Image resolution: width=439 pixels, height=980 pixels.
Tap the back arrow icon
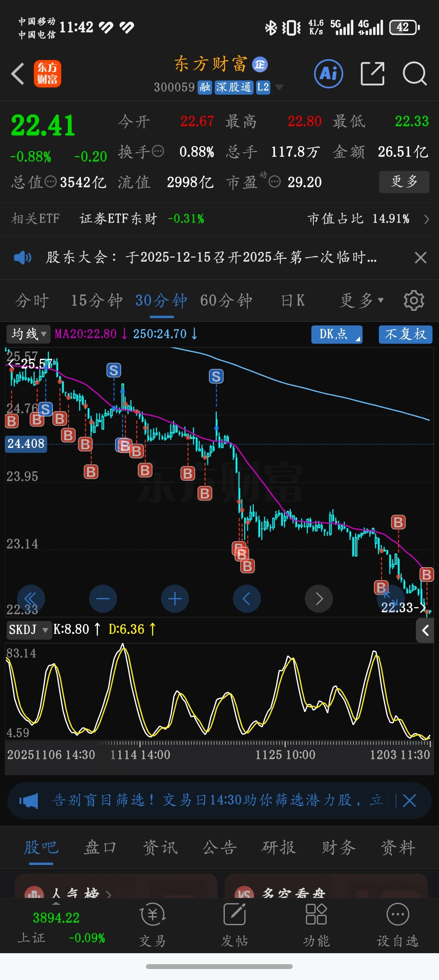click(17, 74)
